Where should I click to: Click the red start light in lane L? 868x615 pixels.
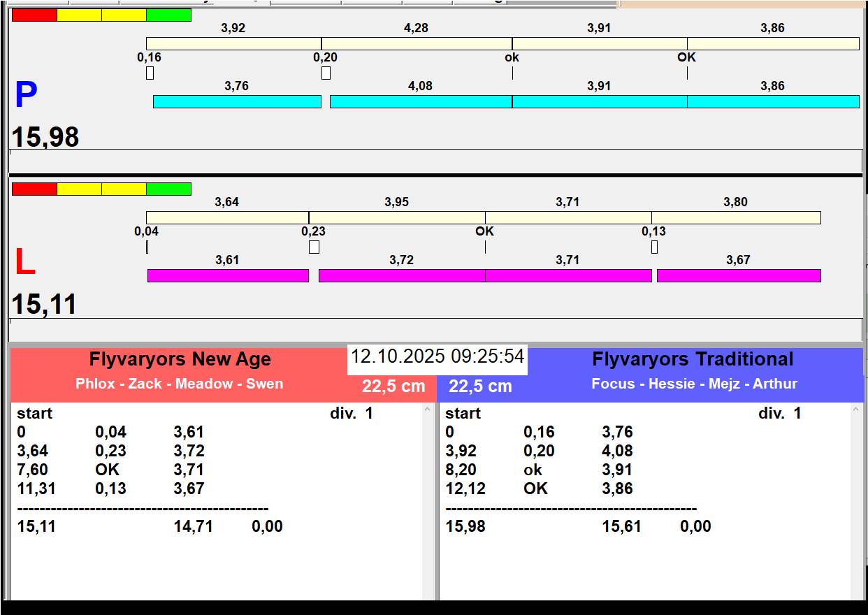tap(34, 189)
